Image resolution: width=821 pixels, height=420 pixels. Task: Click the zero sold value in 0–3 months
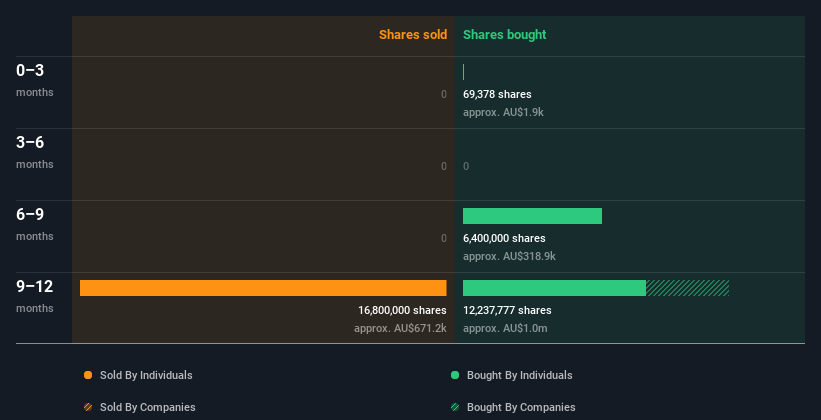(444, 94)
